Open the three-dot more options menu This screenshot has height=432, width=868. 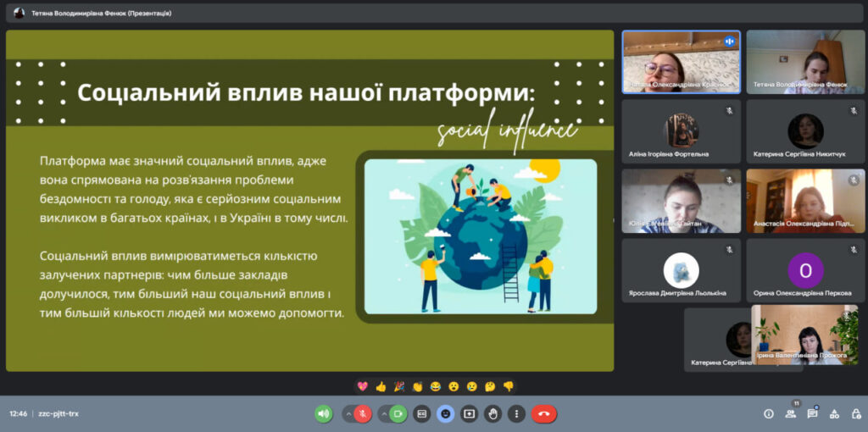point(516,414)
